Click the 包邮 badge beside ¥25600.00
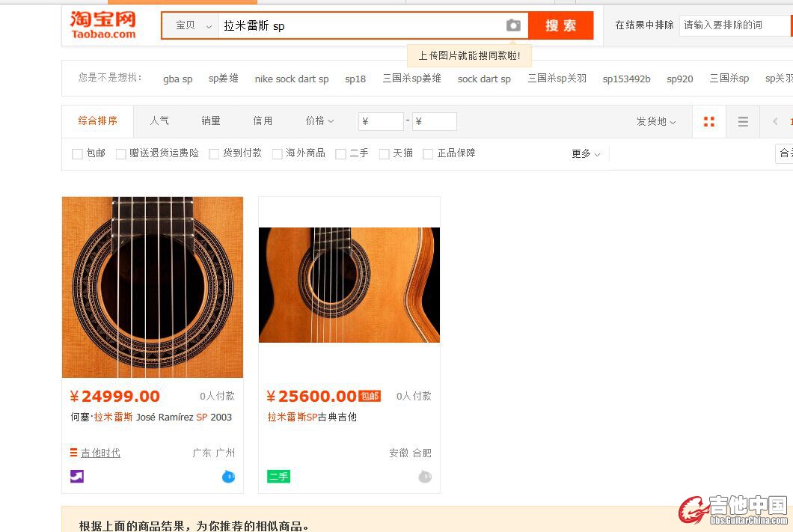Viewport: 793px width, 532px height. pos(370,396)
